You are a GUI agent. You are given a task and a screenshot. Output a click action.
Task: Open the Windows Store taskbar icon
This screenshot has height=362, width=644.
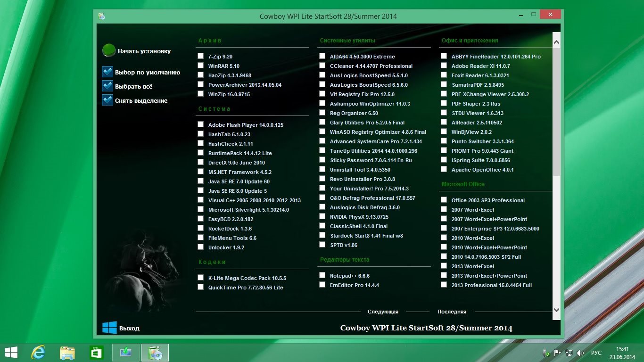(x=96, y=352)
